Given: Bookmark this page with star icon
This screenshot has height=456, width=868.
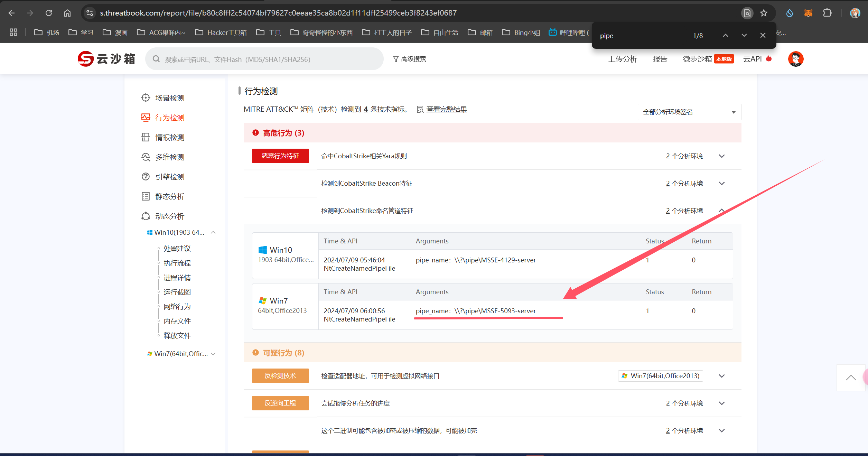Looking at the screenshot, I should click(764, 13).
